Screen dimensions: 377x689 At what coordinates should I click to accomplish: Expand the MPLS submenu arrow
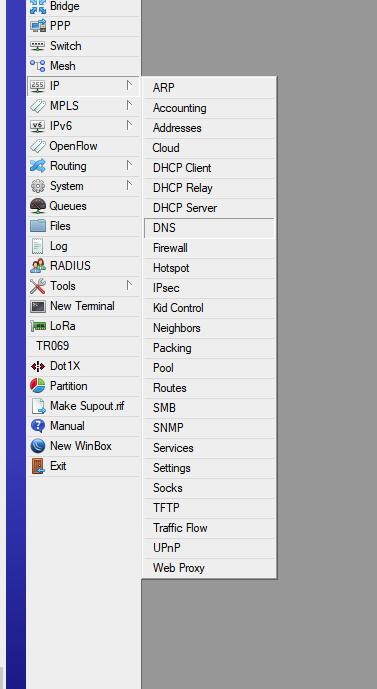click(x=129, y=105)
